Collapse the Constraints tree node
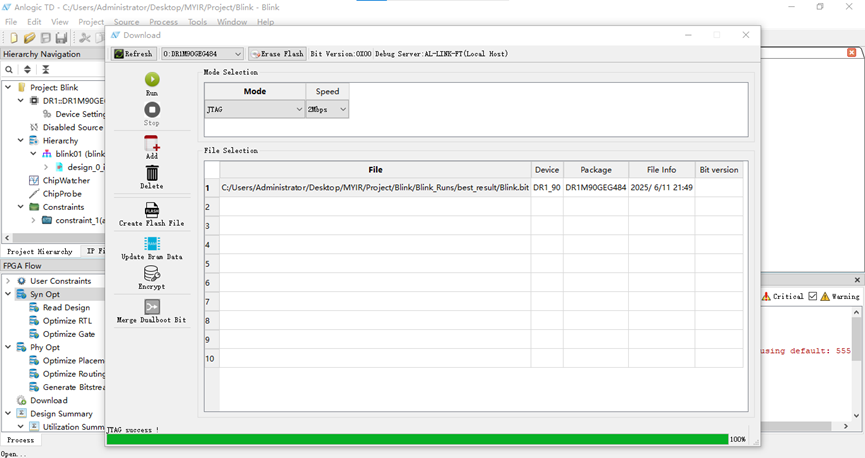Image resolution: width=865 pixels, height=458 pixels. (x=21, y=207)
